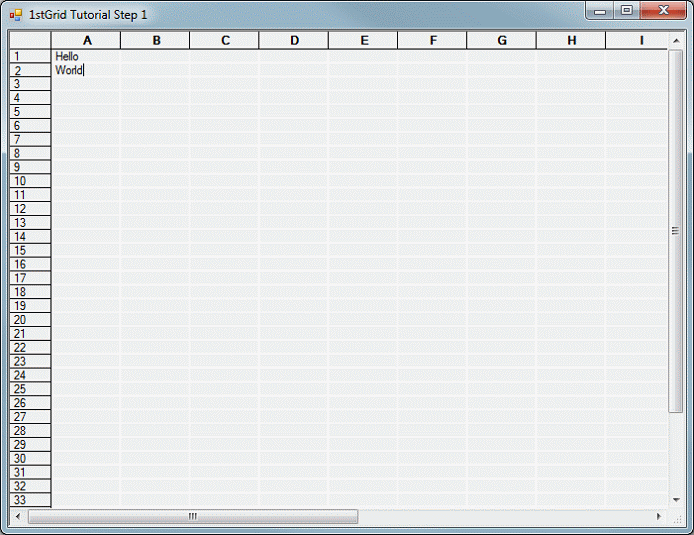Select column H header
Viewport: 694px width, 535px height.
pyautogui.click(x=571, y=40)
